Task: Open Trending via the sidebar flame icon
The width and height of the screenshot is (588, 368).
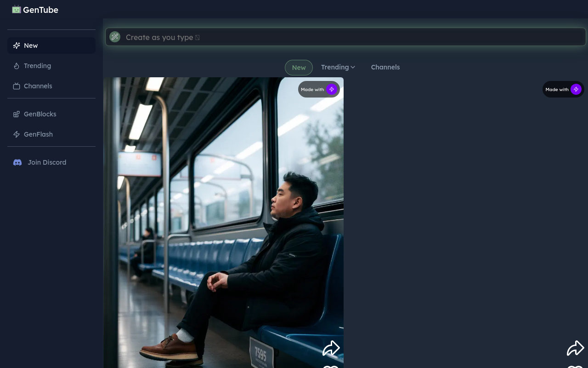Action: (x=17, y=66)
